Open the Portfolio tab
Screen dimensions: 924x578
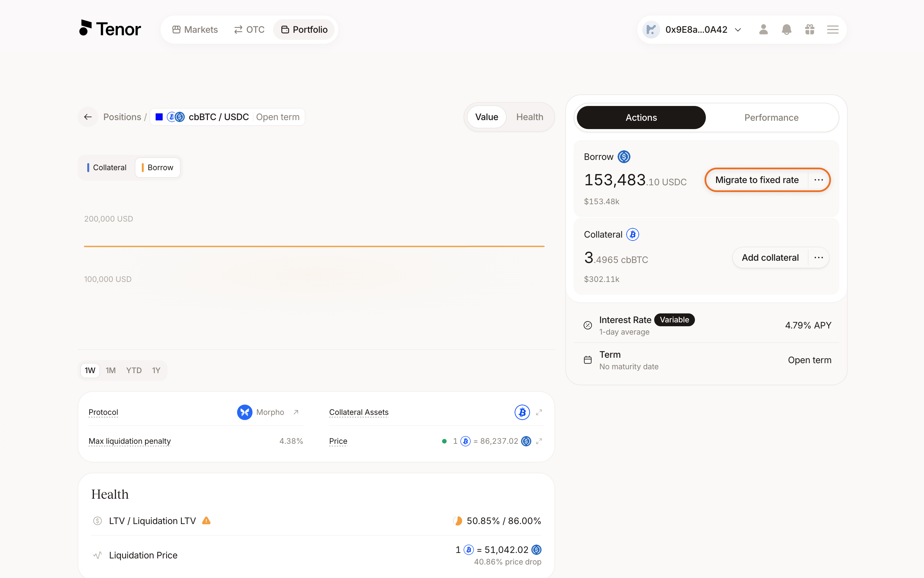click(x=304, y=30)
